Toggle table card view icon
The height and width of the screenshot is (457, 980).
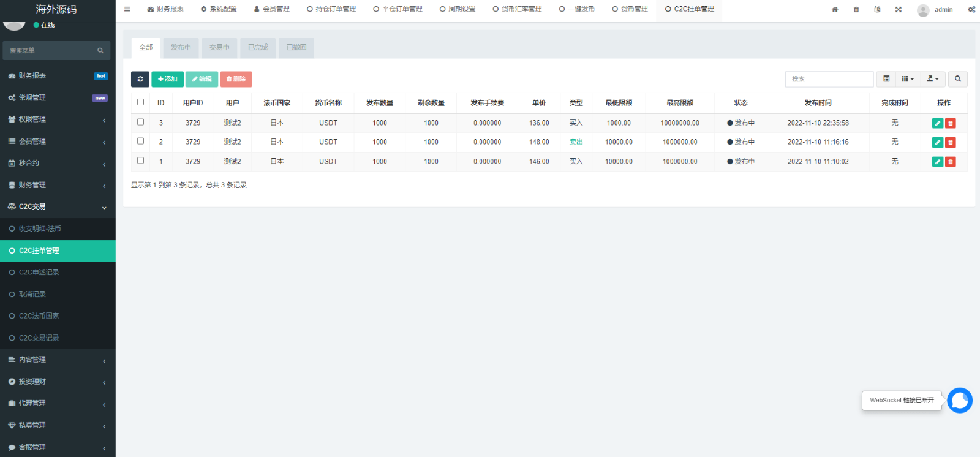[886, 79]
